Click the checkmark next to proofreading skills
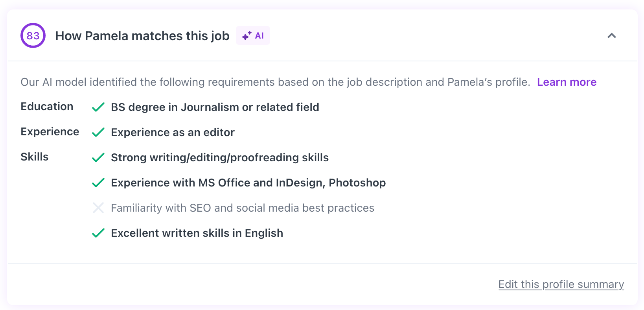This screenshot has height=310, width=644. 98,157
